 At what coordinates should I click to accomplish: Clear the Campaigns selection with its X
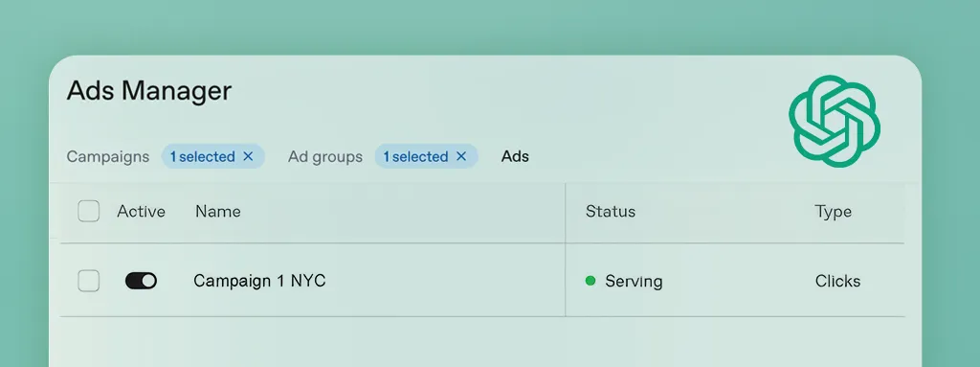click(248, 156)
